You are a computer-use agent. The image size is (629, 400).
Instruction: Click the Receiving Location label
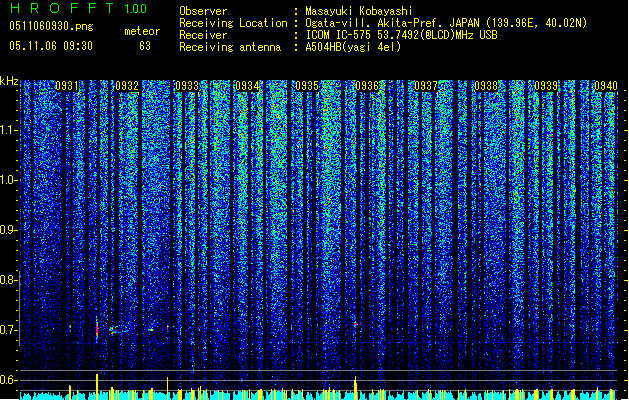click(233, 23)
